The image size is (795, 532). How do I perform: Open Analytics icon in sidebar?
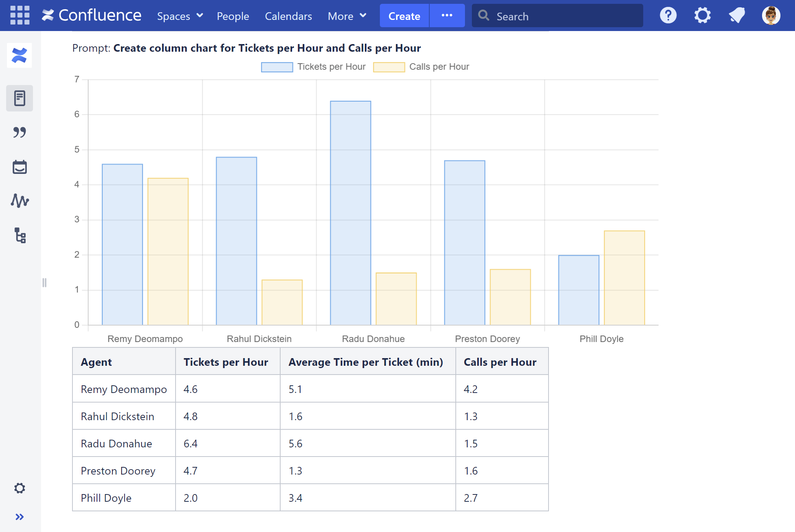(x=20, y=201)
